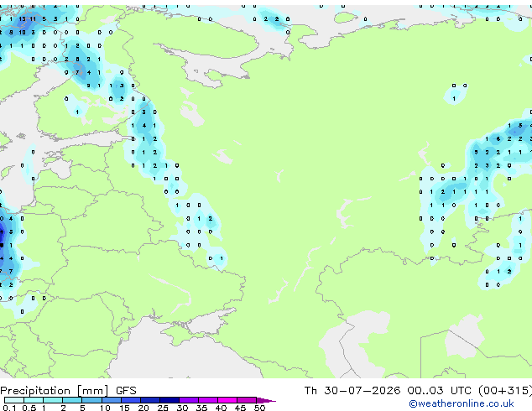Screen dimensions: 532x411
Task: Click the 2 mm legend color swatch
Action: click(72, 400)
